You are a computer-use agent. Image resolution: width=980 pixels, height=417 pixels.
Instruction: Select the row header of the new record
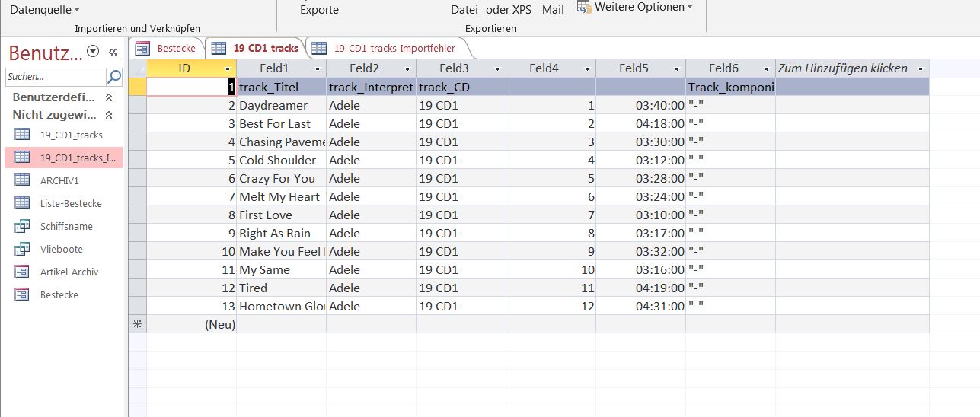coord(138,324)
